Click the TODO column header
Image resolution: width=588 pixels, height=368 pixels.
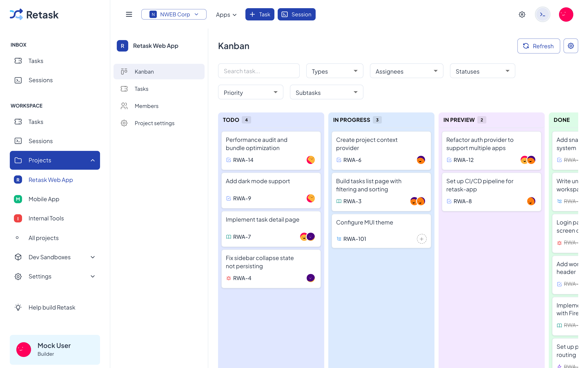271,120
